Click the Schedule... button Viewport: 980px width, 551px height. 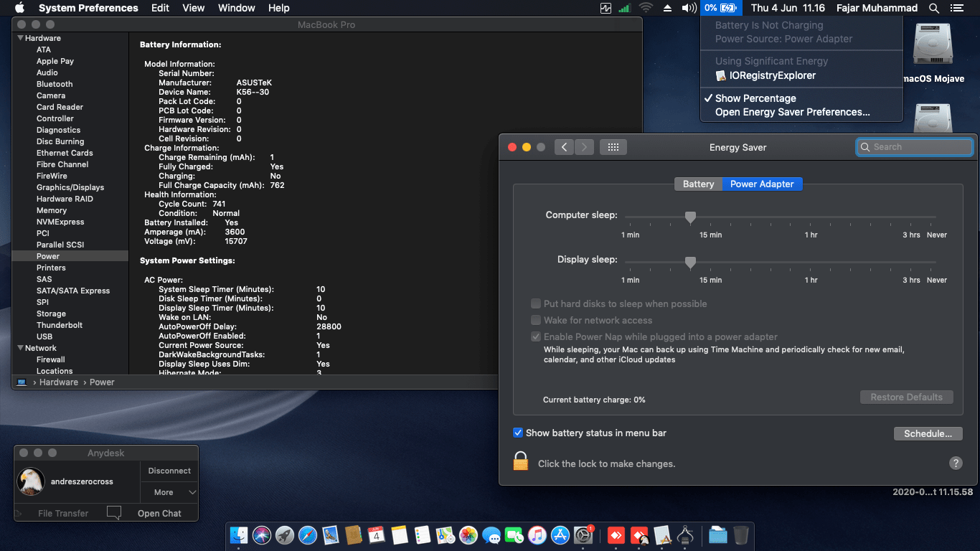coord(928,433)
